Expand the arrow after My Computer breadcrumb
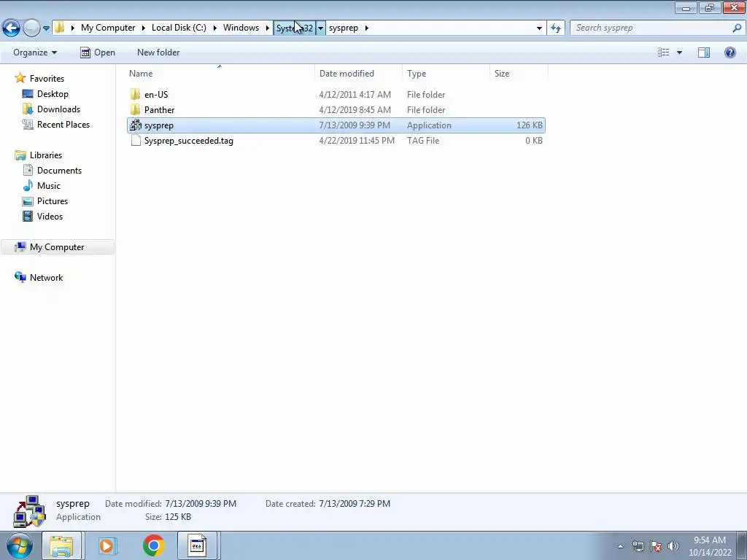Viewport: 747px width, 560px height. [x=144, y=28]
